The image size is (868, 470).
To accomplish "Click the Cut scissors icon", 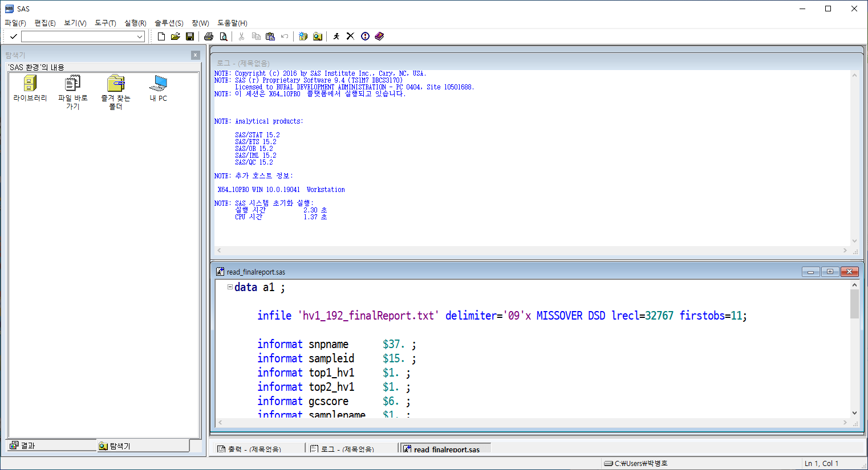I will 242,36.
